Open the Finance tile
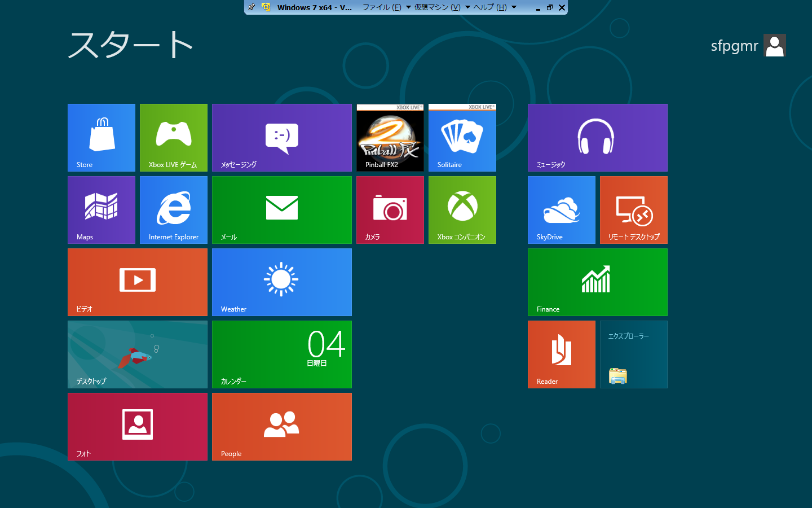 598,282
